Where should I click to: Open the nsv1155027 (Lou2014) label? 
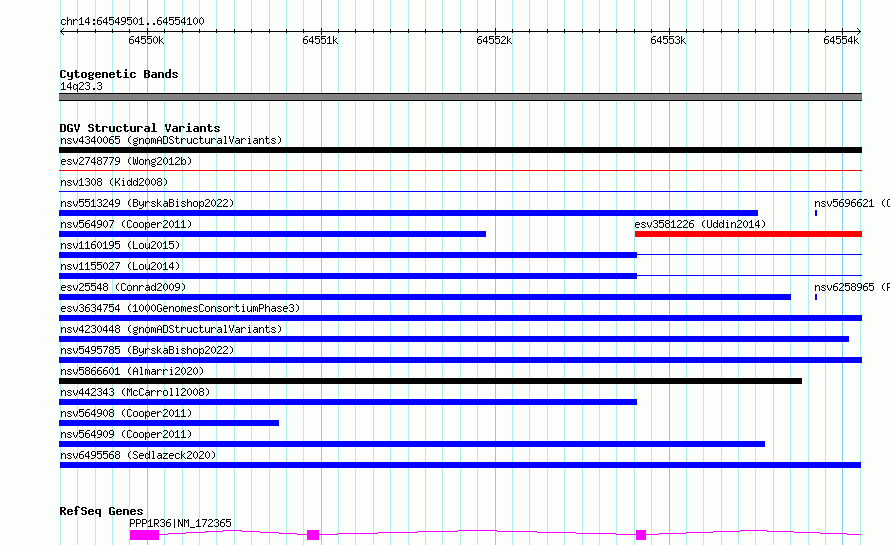point(120,266)
